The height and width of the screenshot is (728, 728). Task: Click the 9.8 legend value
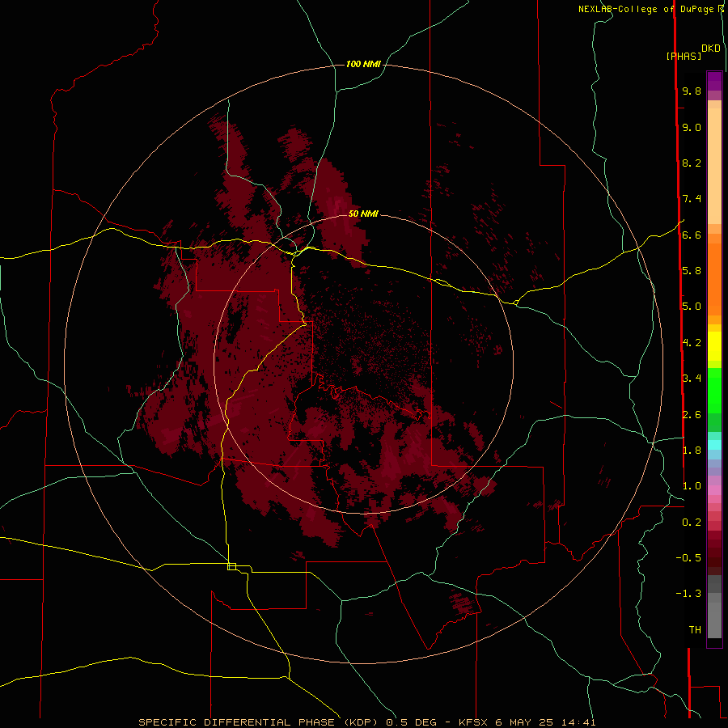tap(692, 91)
